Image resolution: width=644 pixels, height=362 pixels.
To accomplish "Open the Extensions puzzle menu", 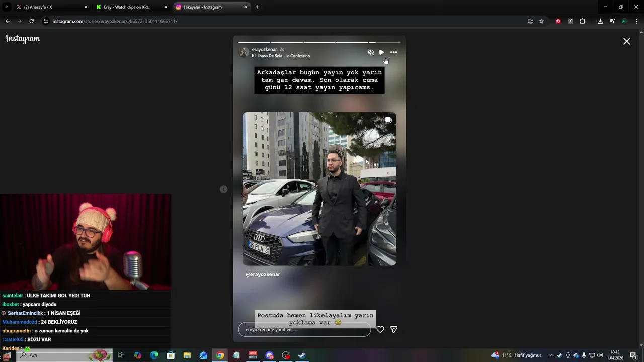I will (583, 21).
